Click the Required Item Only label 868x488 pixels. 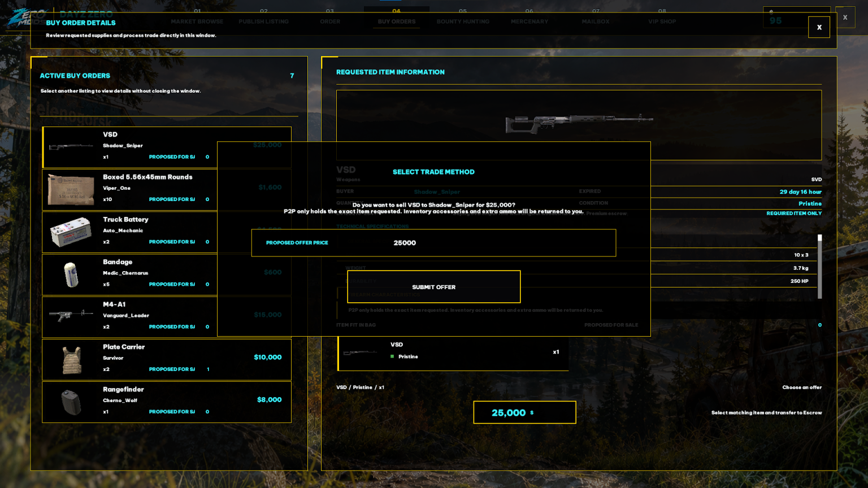(794, 213)
